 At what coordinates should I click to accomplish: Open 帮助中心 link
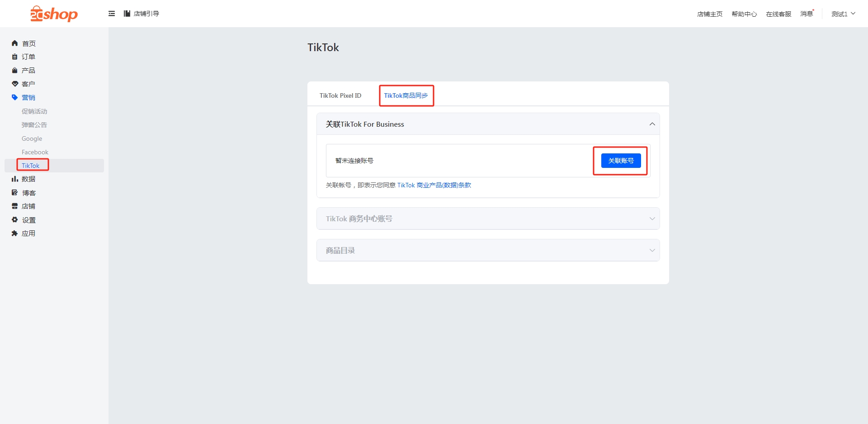click(x=744, y=14)
